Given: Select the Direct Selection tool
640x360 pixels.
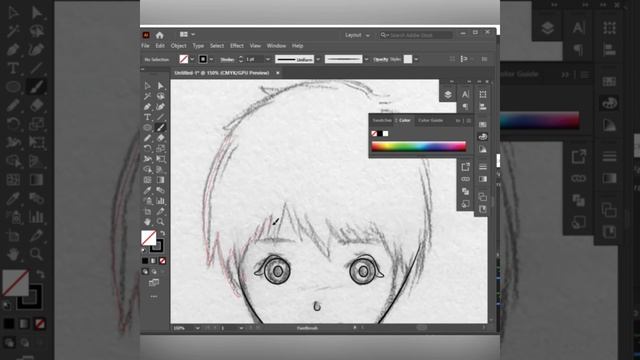Looking at the screenshot, I should point(160,86).
